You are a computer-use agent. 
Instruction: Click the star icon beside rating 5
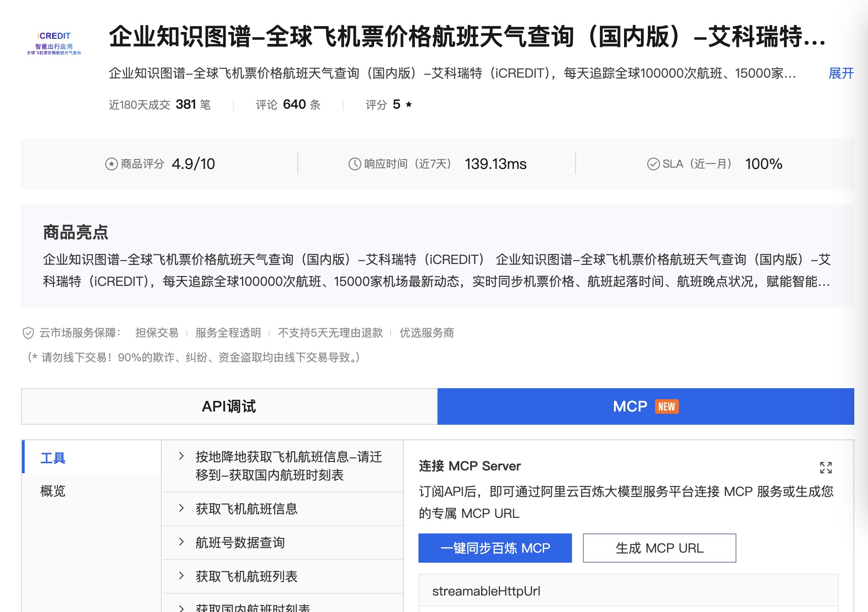pyautogui.click(x=409, y=105)
